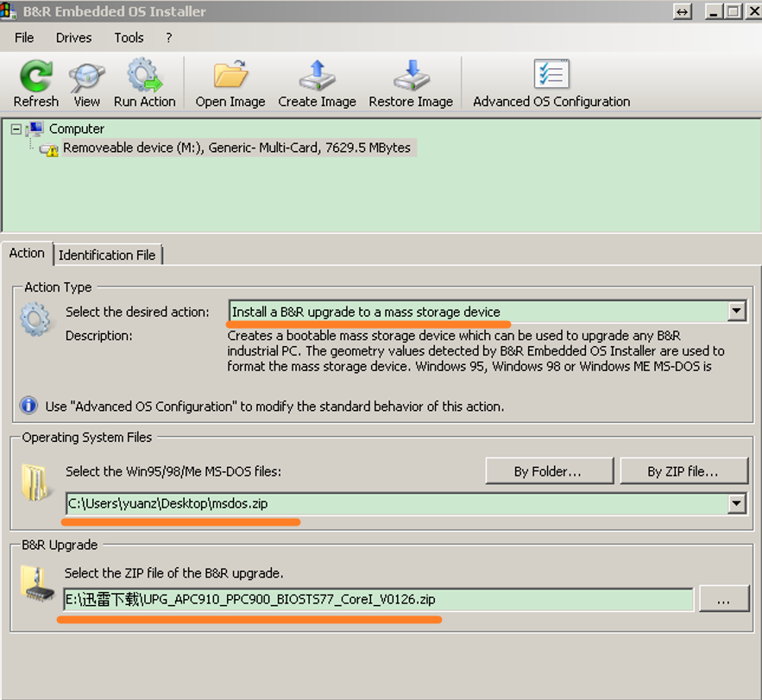Click the B&R Embedded OS Installer title icon
The image size is (762, 700).
click(8, 10)
